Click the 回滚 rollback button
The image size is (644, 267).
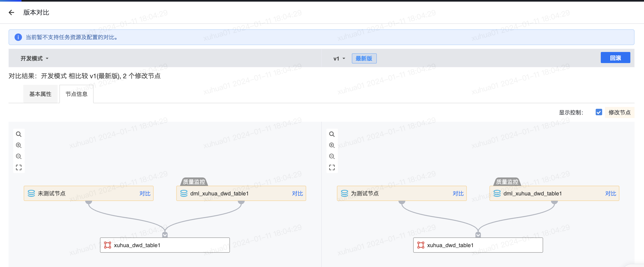(615, 58)
